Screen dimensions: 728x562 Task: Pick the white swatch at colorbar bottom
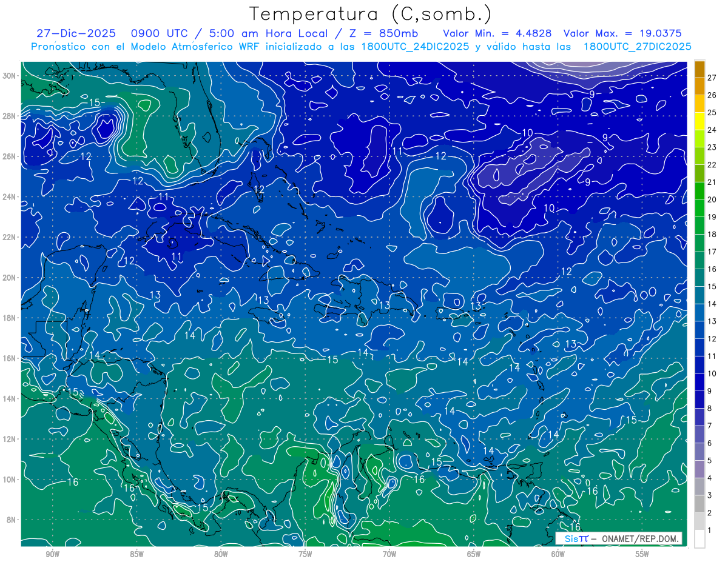(700, 539)
